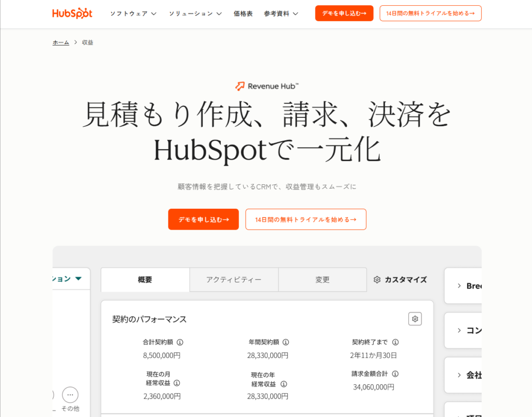
Task: Select the 概要 tab
Action: [x=145, y=280]
